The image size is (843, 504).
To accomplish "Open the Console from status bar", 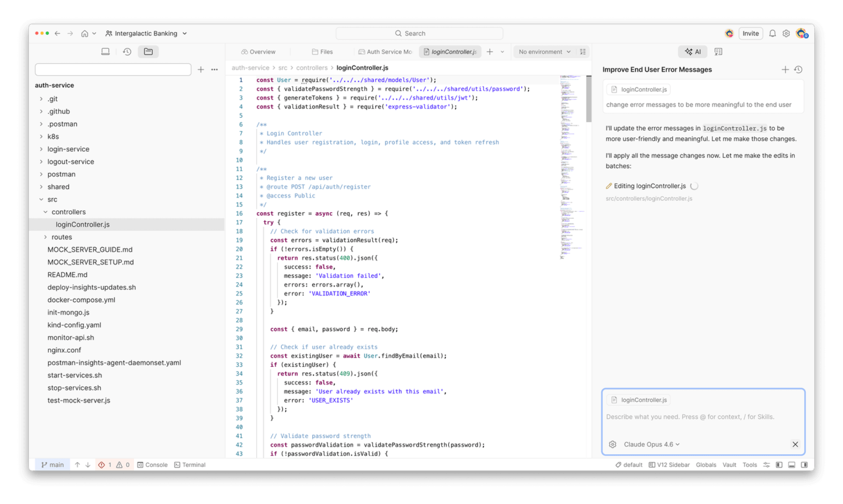I will coord(152,465).
